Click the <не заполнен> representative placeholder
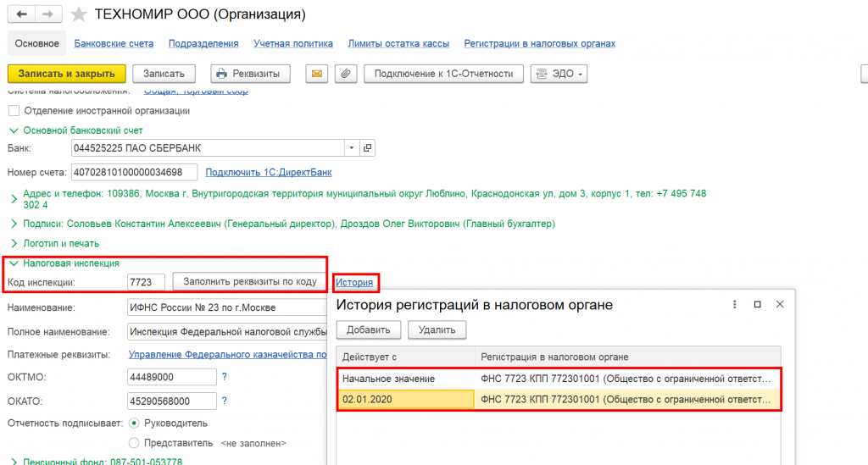This screenshot has width=868, height=465. pyautogui.click(x=253, y=444)
